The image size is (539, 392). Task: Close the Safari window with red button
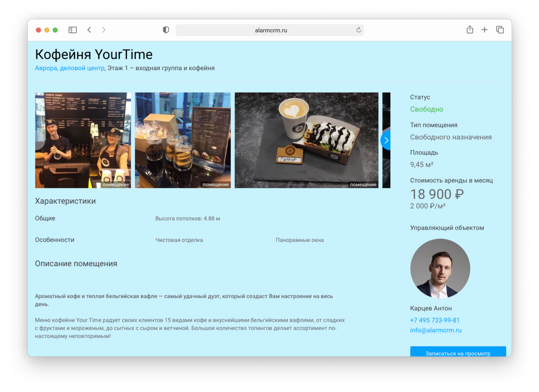pos(38,30)
